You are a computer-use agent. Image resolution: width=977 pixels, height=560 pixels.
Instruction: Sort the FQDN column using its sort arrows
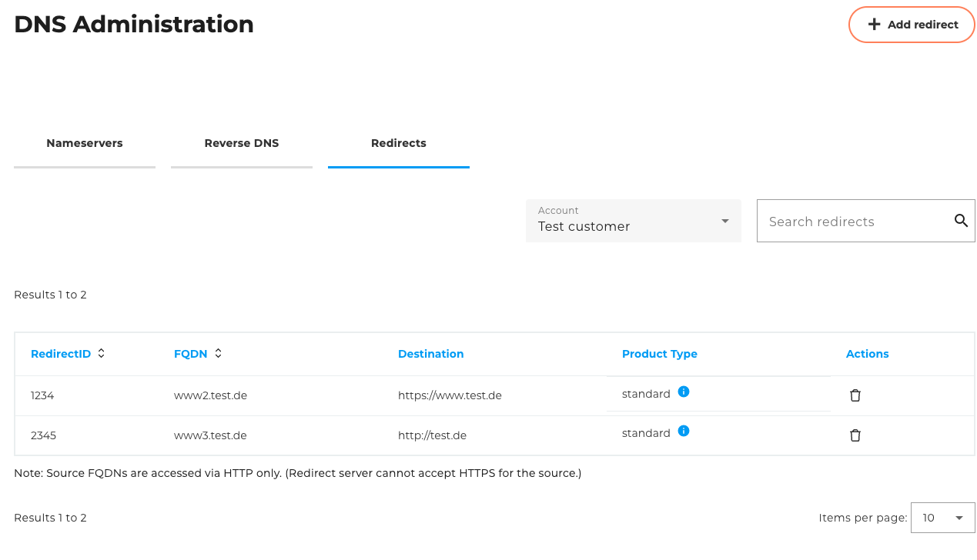(x=218, y=353)
